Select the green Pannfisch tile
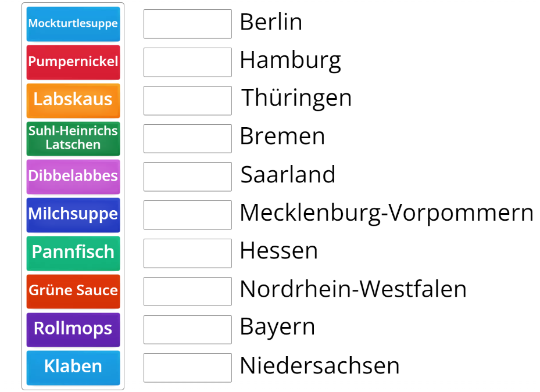540x392 pixels. 73,253
